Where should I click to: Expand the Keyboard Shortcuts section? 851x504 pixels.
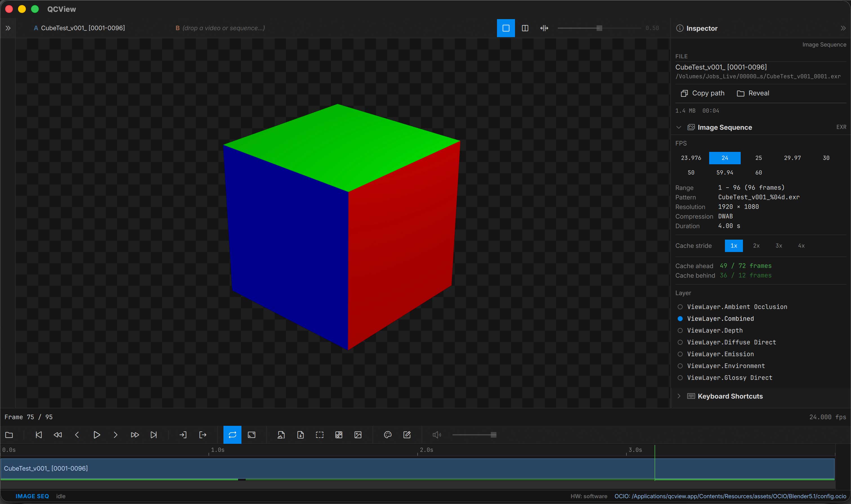point(679,396)
